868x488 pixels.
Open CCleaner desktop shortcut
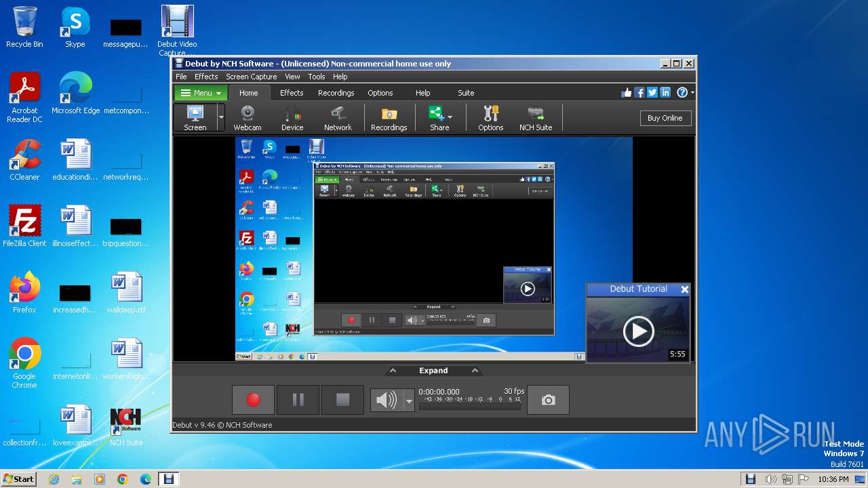point(24,160)
